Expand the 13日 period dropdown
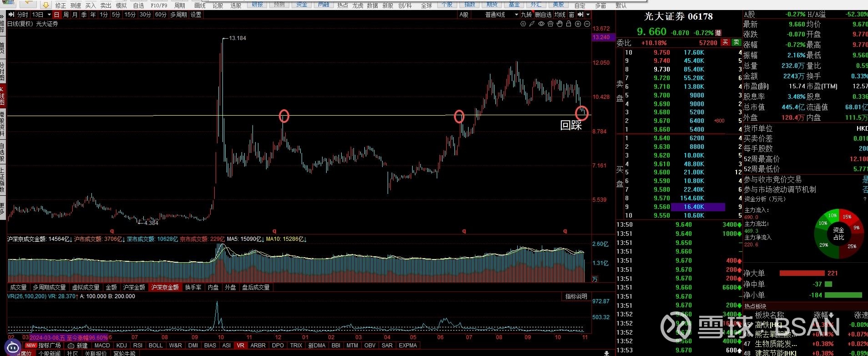The height and width of the screenshot is (356, 868). coord(50,15)
